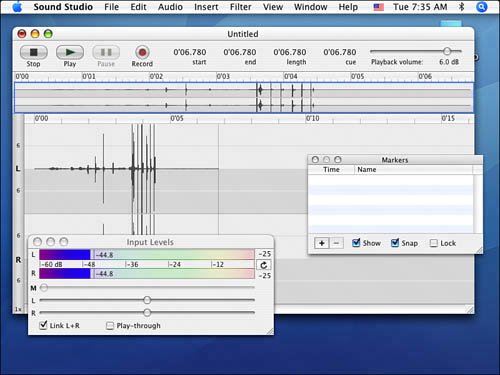Viewport: 500px width, 375px height.
Task: Enable the Play-through checkbox
Action: (x=110, y=326)
